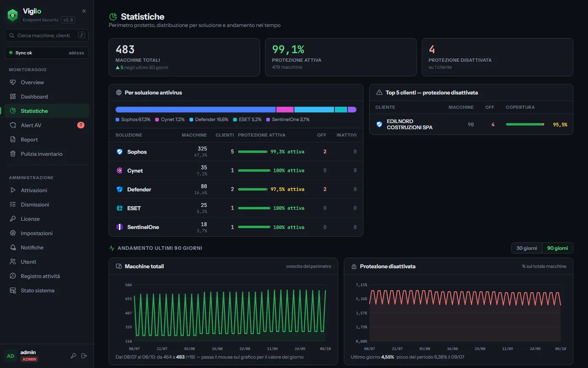Click Sophos OFF count of 2
The height and width of the screenshot is (368, 588).
click(x=325, y=151)
